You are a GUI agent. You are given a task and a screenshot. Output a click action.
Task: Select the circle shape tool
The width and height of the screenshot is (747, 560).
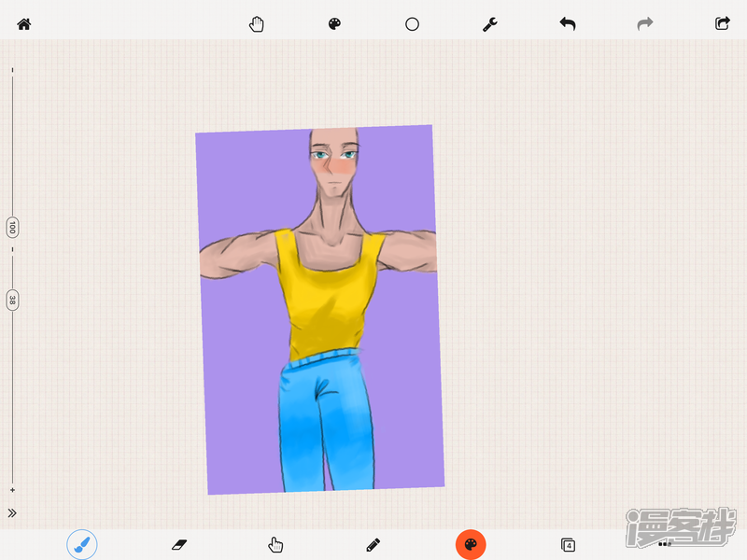point(412,24)
